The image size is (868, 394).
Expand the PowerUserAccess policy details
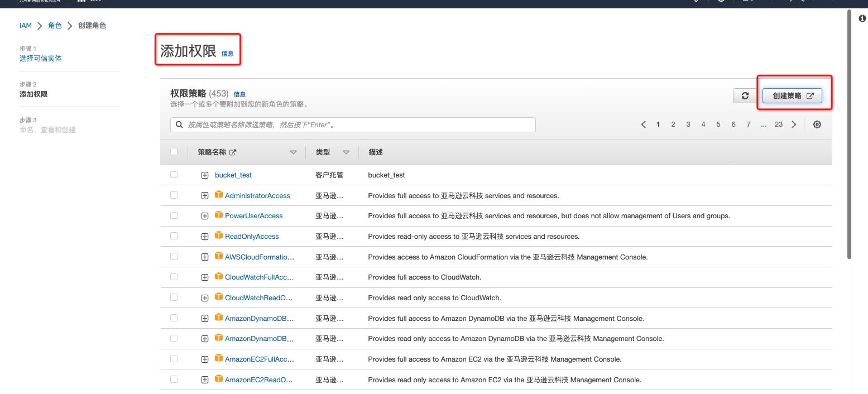tap(205, 216)
